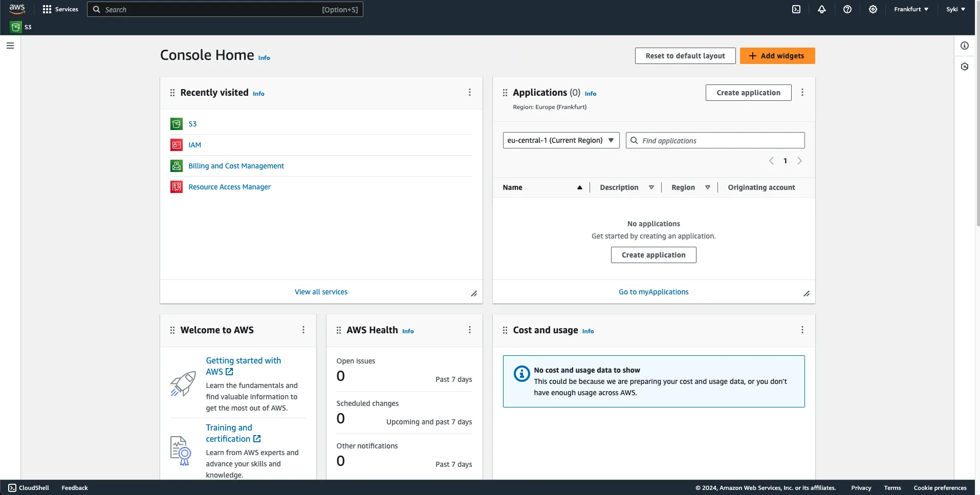
Task: Click Create application in the Applications header
Action: coord(749,93)
